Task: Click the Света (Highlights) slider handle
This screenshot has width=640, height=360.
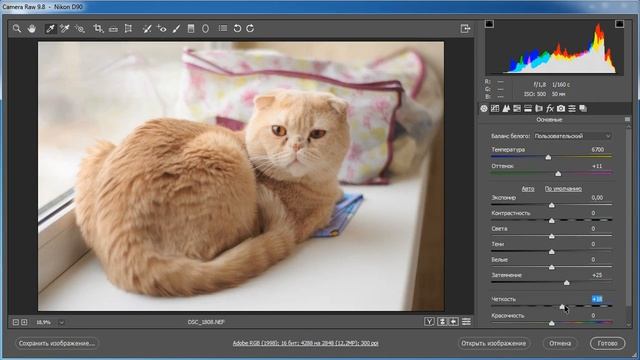Action: tap(551, 236)
